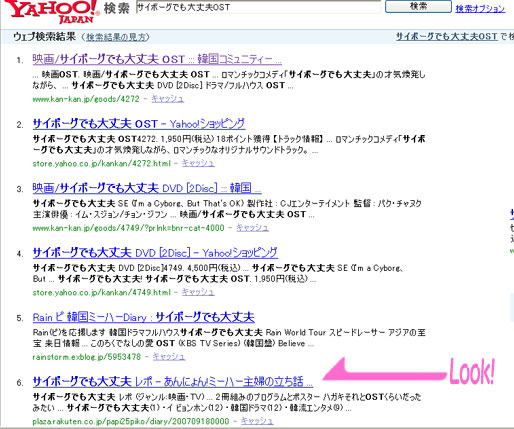
Task: Open cache link for store.yahoo.co.jp/kankan/4749.html
Action: tap(198, 292)
